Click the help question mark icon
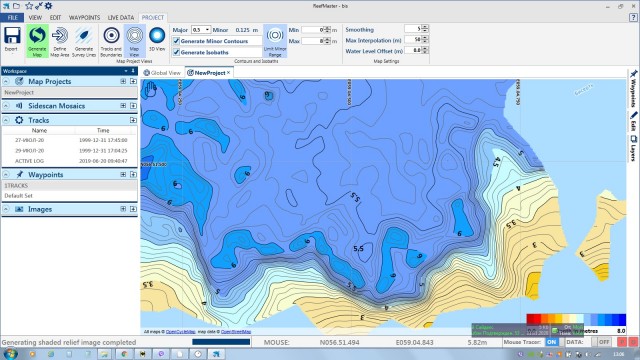This screenshot has height=360, width=640. pos(633,18)
